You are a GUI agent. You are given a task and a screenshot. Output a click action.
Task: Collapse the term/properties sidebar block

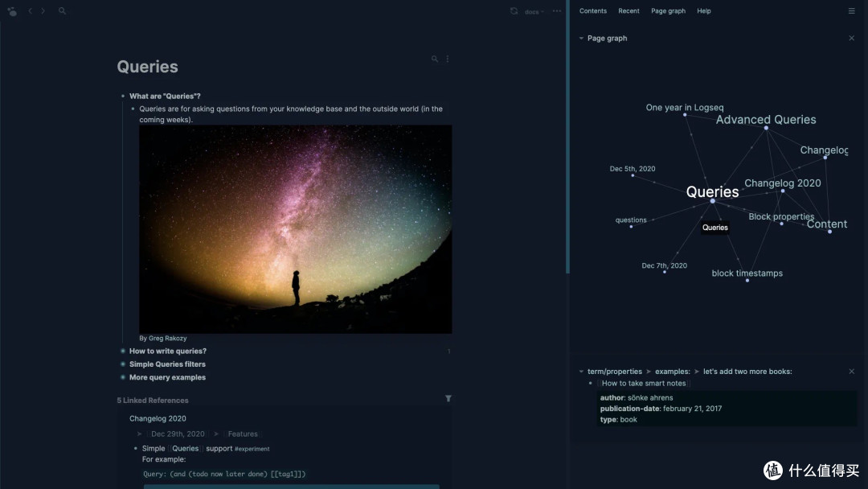(581, 372)
